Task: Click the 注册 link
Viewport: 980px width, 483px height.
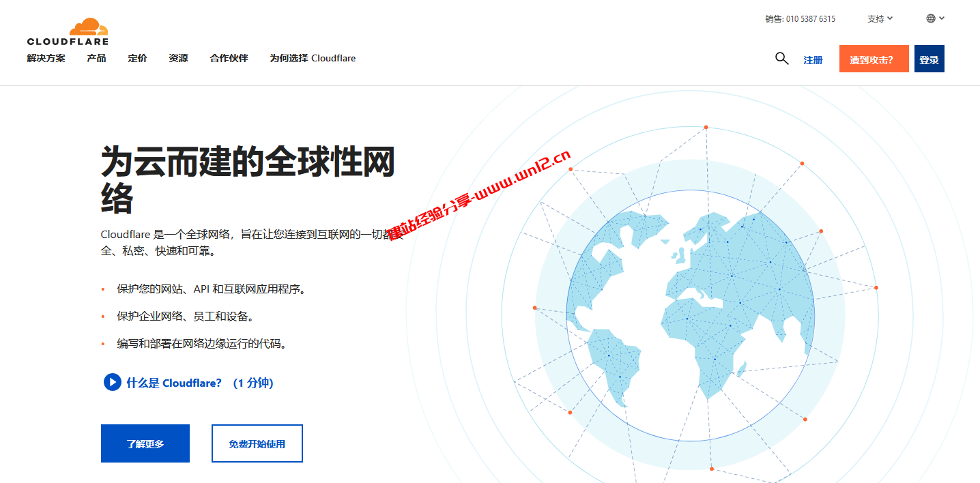Action: point(813,60)
